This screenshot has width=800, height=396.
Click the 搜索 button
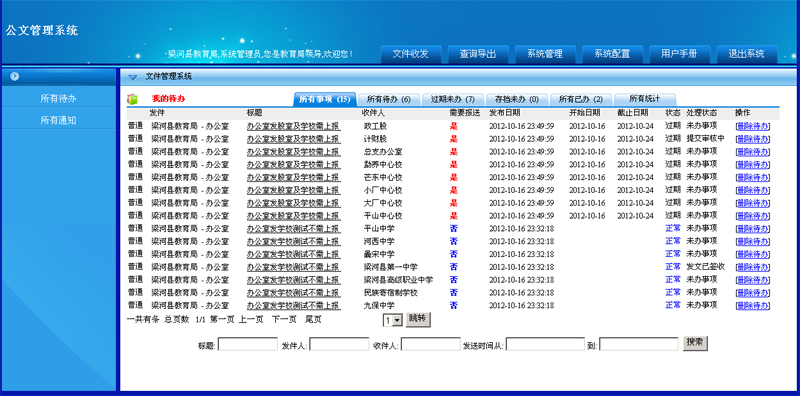(695, 343)
